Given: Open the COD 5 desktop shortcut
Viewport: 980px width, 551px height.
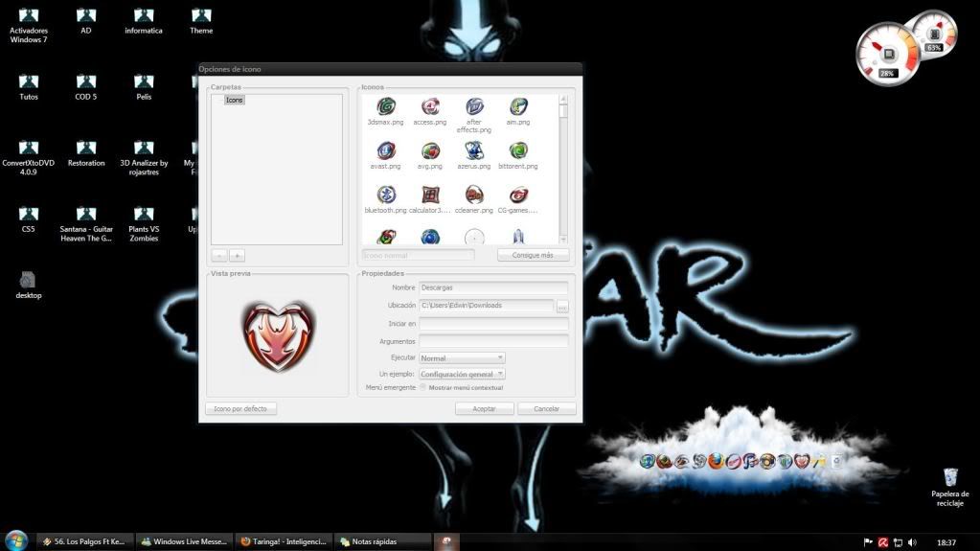Looking at the screenshot, I should pos(86,87).
